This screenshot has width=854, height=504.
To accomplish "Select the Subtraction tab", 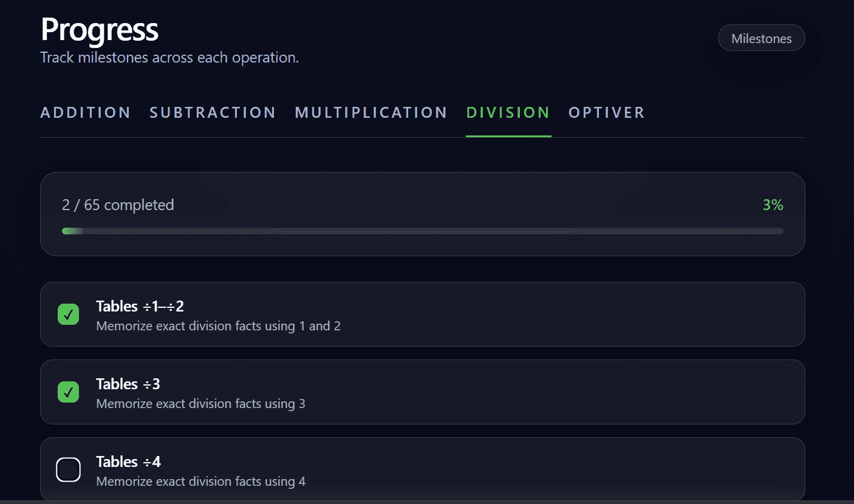I will tap(213, 113).
